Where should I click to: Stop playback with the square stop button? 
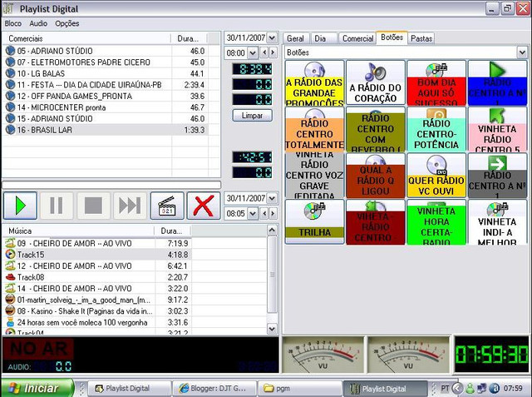coord(93,206)
